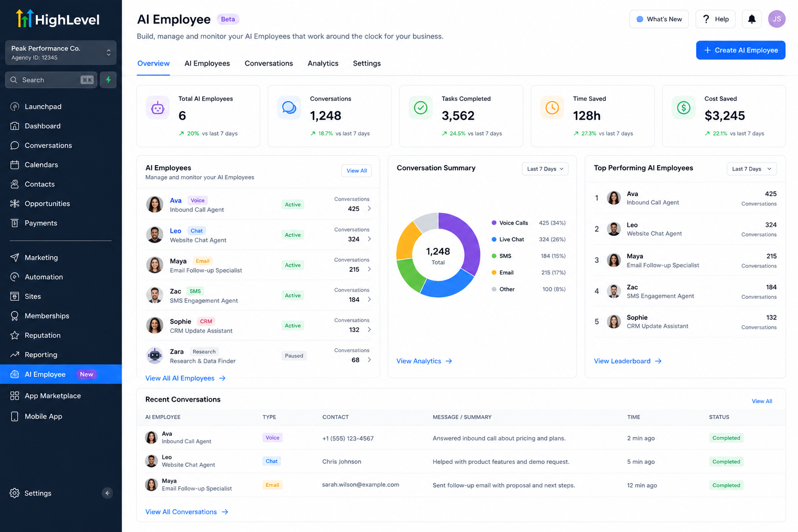Click the Opportunities icon in sidebar

point(15,204)
